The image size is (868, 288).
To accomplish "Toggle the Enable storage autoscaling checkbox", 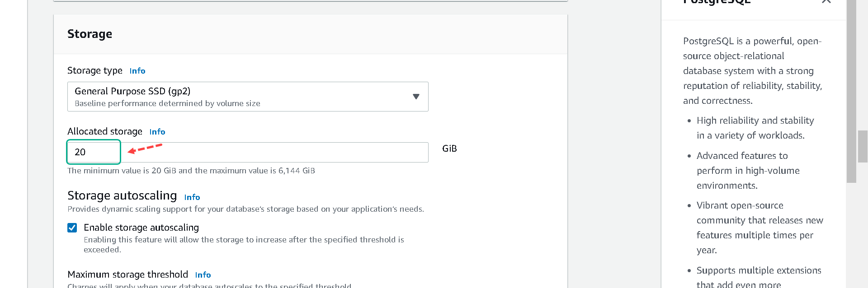I will pos(72,228).
